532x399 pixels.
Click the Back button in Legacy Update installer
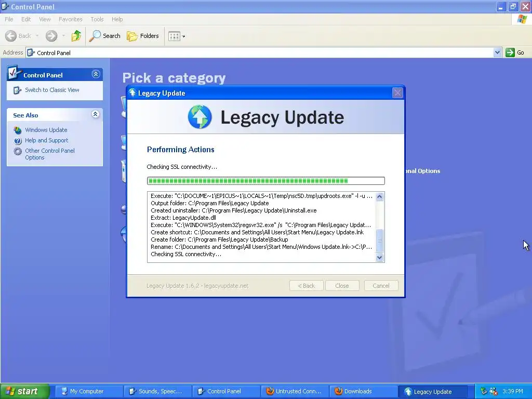click(x=307, y=286)
